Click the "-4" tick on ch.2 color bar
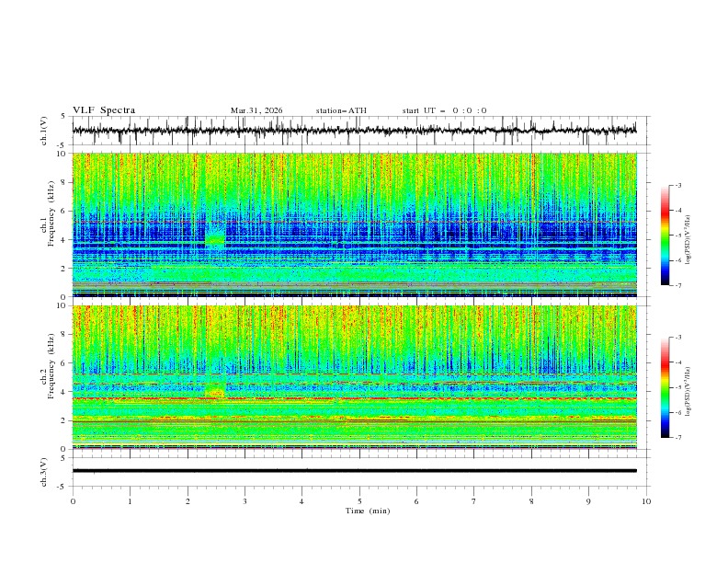 pyautogui.click(x=677, y=362)
